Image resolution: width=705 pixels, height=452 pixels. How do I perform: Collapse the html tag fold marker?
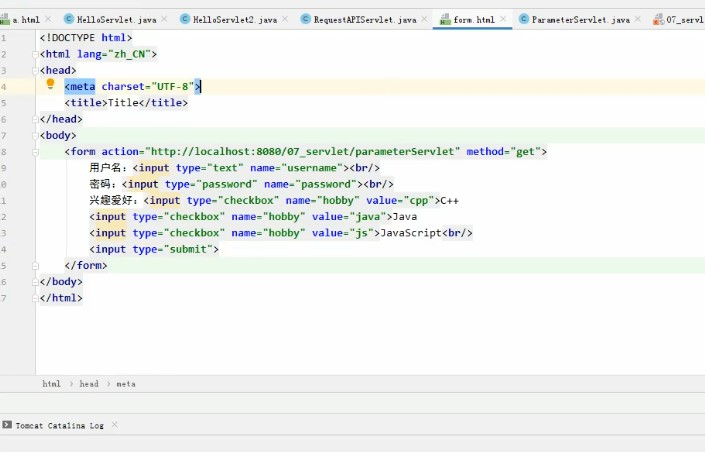pyautogui.click(x=36, y=54)
